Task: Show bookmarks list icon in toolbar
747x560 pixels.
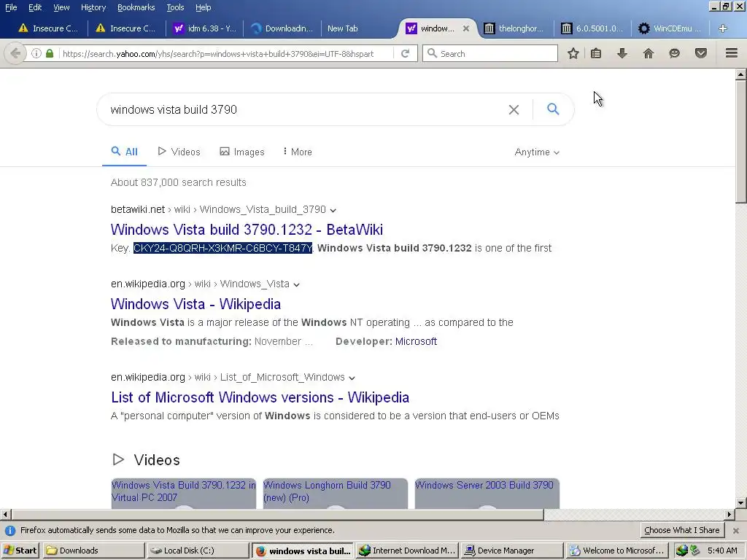Action: [x=596, y=53]
